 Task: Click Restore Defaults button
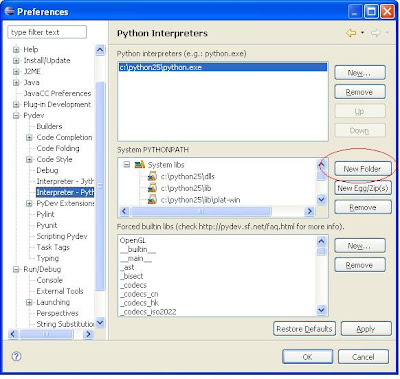(304, 329)
